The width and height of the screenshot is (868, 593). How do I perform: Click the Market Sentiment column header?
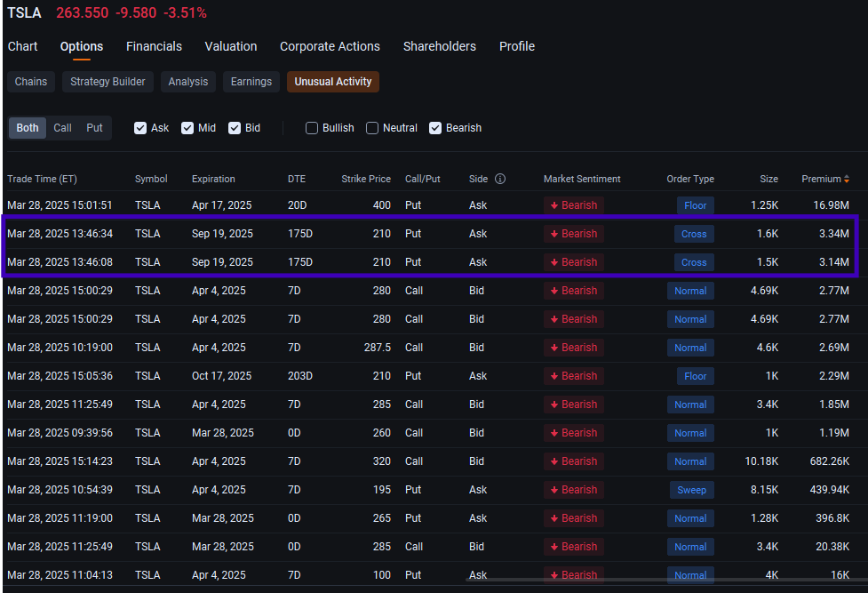[x=582, y=179]
